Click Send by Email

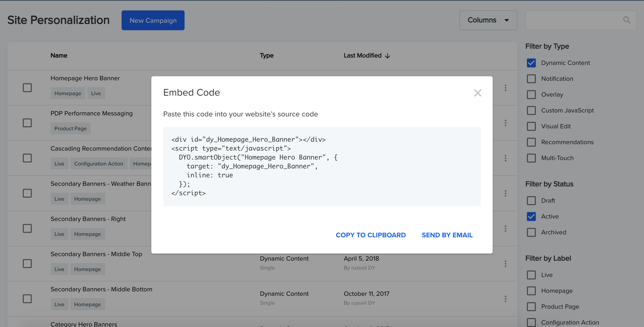click(x=447, y=235)
